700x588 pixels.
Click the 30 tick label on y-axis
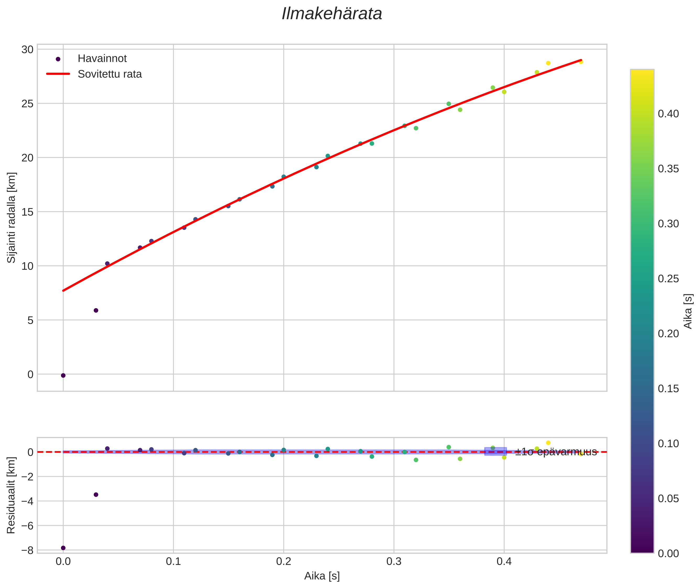click(x=27, y=50)
